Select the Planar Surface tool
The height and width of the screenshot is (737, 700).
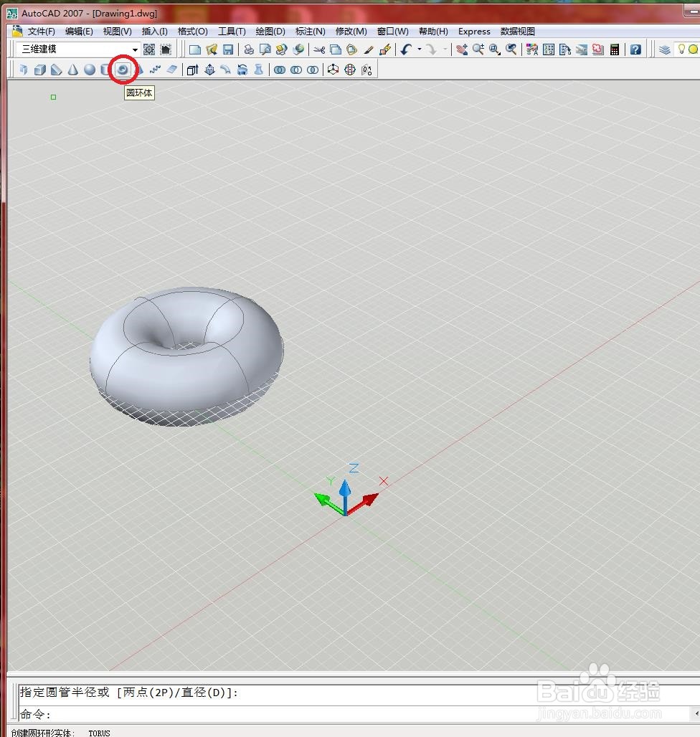(172, 70)
